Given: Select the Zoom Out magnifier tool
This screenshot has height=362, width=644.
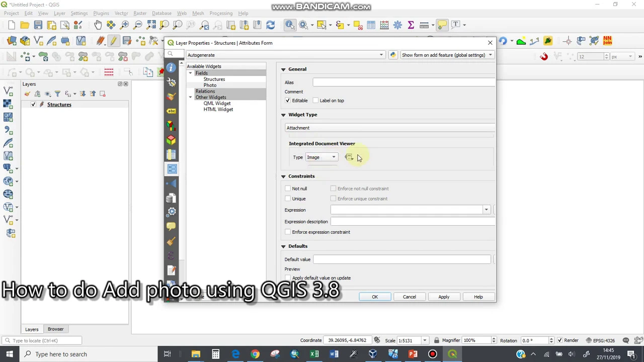Looking at the screenshot, I should [x=138, y=25].
